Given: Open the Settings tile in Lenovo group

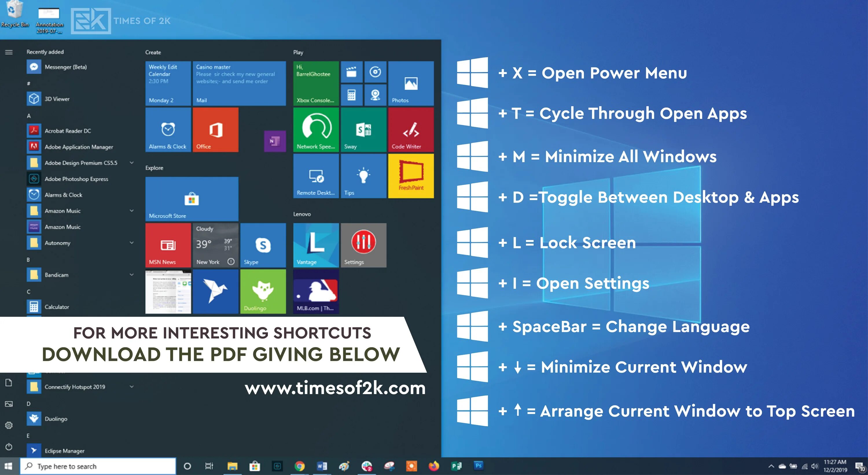Looking at the screenshot, I should pyautogui.click(x=364, y=245).
